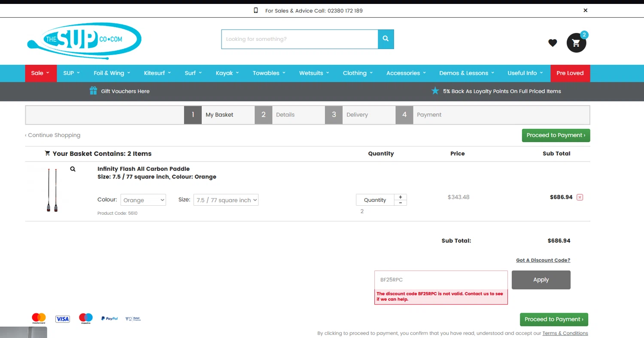644x338 pixels.
Task: Go to Pre Loved section
Action: pyautogui.click(x=570, y=73)
